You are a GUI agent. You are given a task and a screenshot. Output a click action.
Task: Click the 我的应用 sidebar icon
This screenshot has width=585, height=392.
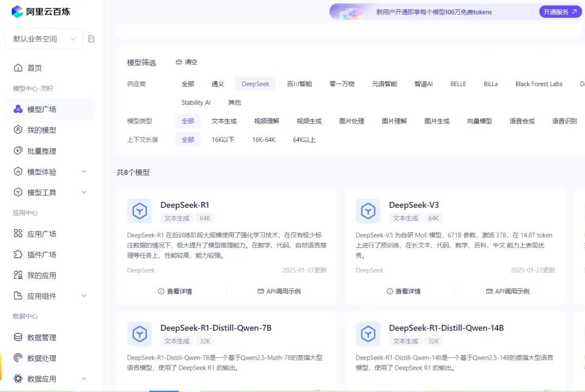18,275
